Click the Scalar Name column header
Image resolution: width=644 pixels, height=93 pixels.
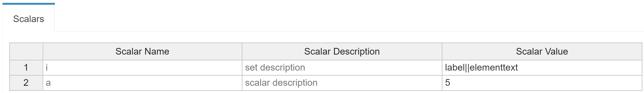tap(142, 51)
